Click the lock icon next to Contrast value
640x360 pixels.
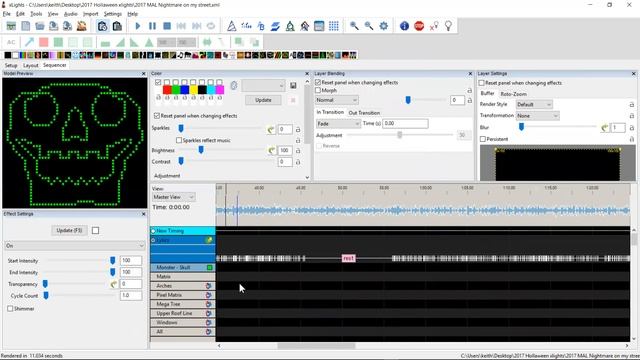pos(298,162)
